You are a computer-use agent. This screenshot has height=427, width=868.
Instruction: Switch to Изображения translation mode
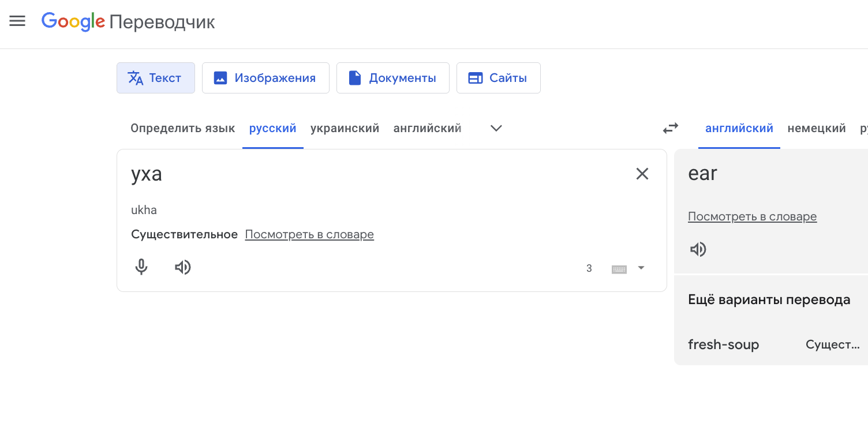pos(265,78)
